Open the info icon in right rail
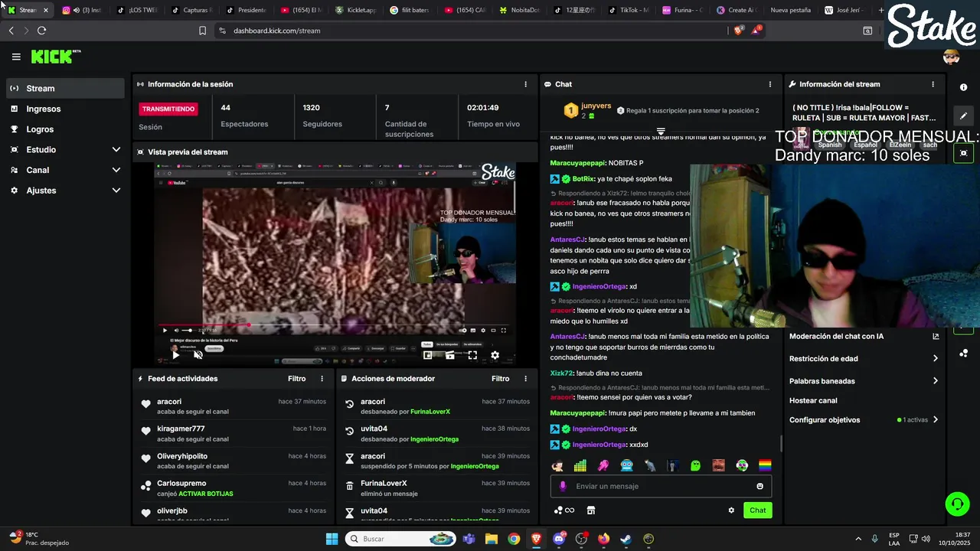The image size is (980, 551). (963, 87)
